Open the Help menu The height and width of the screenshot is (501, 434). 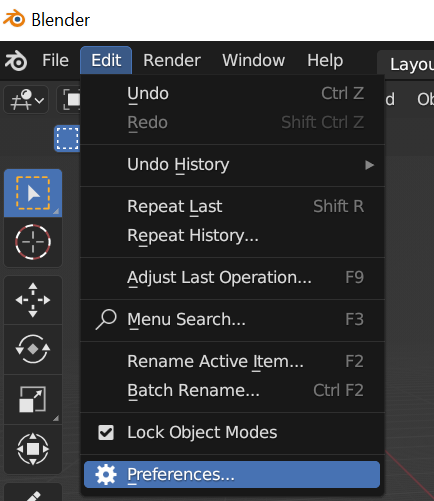coord(325,60)
